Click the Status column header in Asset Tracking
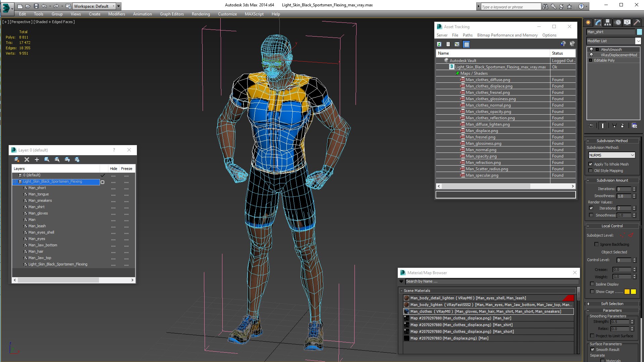The image size is (644, 362). click(x=563, y=53)
